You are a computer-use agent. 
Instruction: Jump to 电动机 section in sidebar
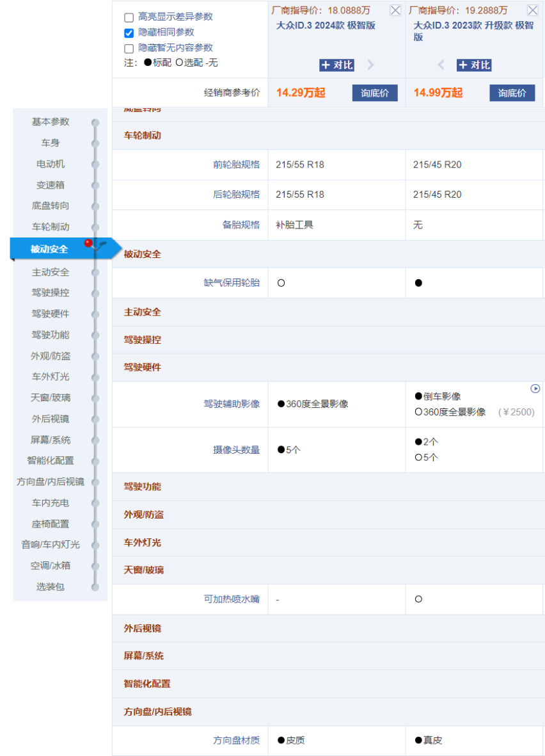(x=51, y=164)
